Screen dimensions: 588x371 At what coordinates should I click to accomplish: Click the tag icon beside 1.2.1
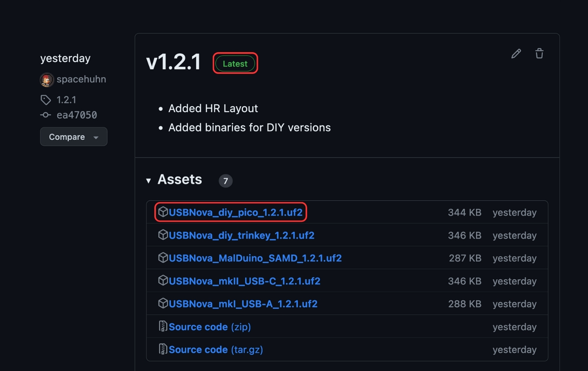pyautogui.click(x=46, y=100)
